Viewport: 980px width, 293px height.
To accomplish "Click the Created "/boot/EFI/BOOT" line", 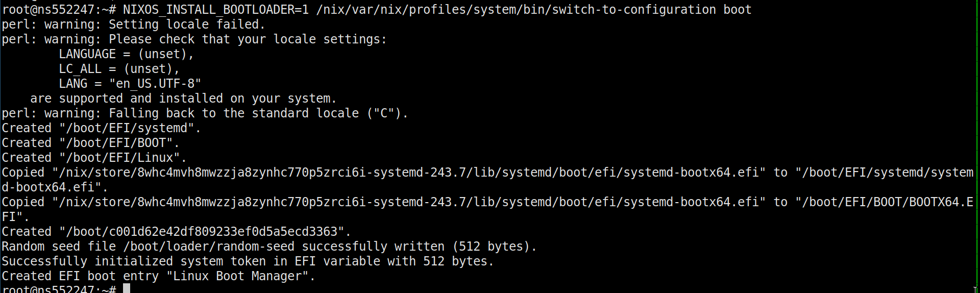I will [90, 143].
